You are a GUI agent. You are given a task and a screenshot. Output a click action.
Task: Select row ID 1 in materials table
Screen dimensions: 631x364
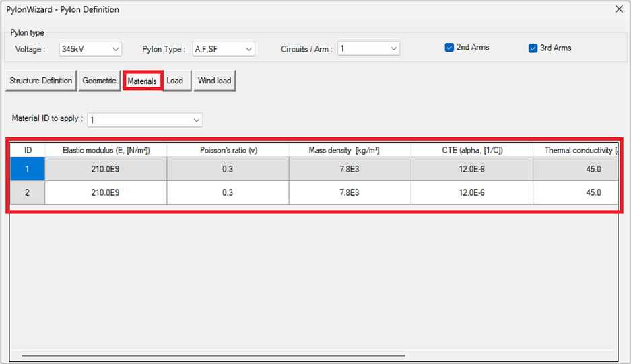(x=28, y=169)
